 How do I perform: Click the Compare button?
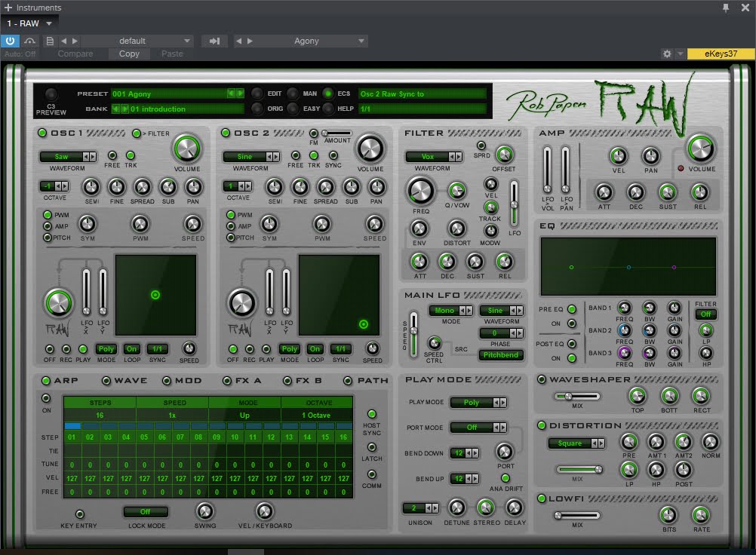[75, 54]
